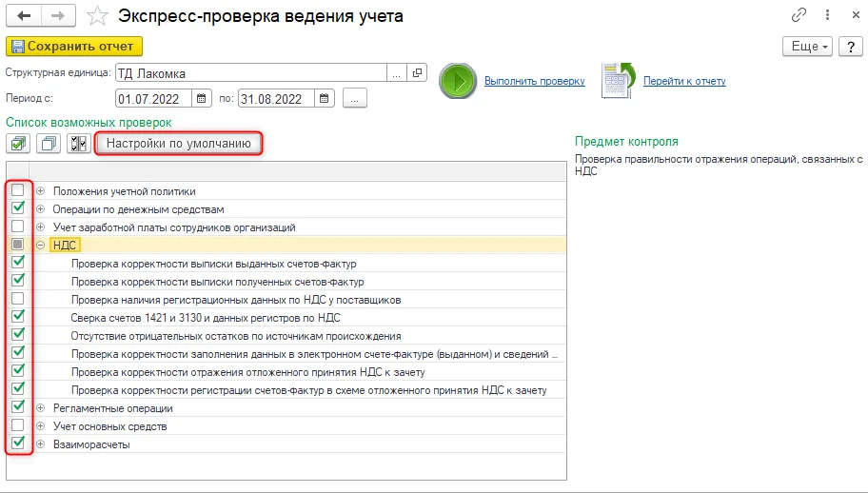This screenshot has width=868, height=493.
Task: Uncheck Проверка корректности выписки выданных счетов-фактур
Action: 18,263
